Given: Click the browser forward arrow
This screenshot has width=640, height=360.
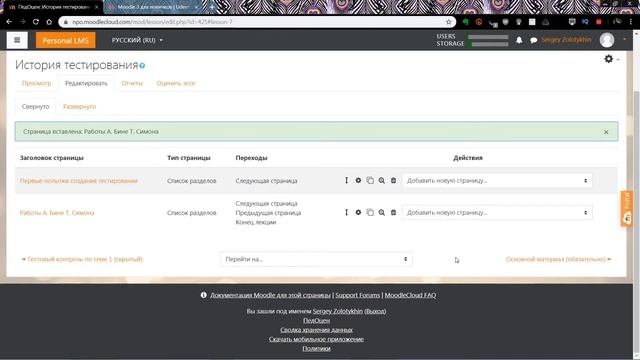Looking at the screenshot, I should pos(23,22).
